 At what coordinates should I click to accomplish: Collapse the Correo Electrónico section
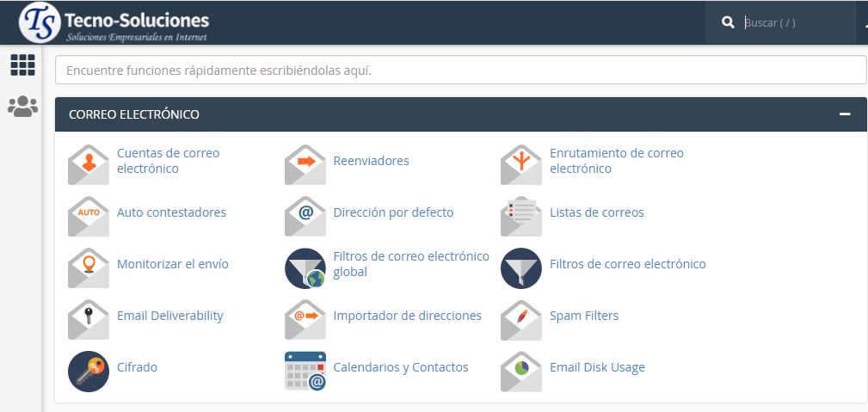pos(844,114)
